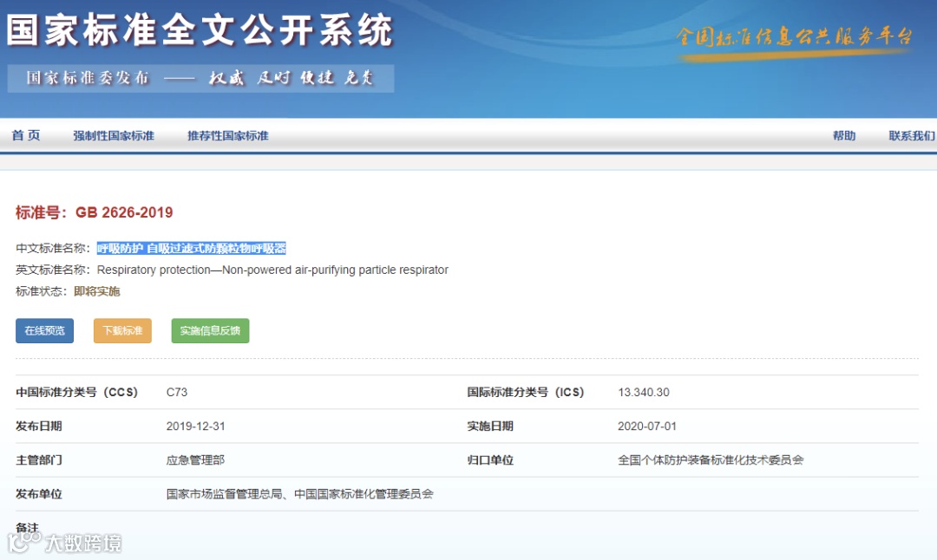Image resolution: width=937 pixels, height=560 pixels.
Task: Click the 国家标准委发布 slogan banner
Action: 200,78
